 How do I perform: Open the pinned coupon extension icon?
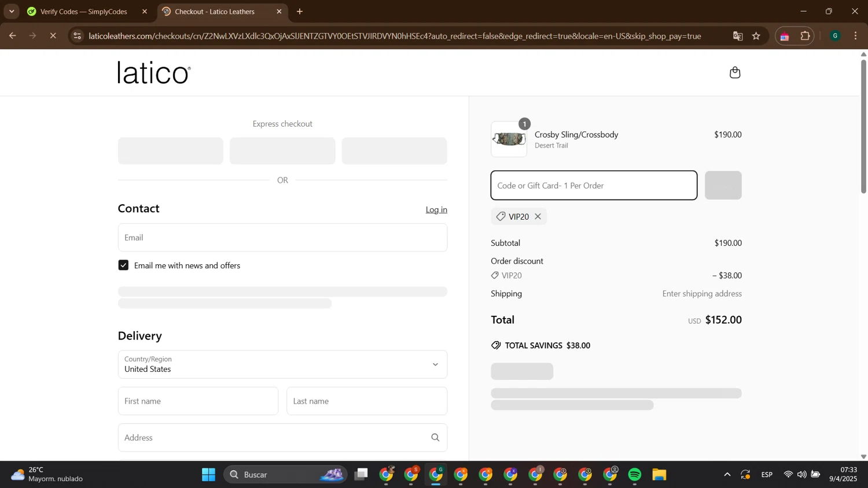785,36
